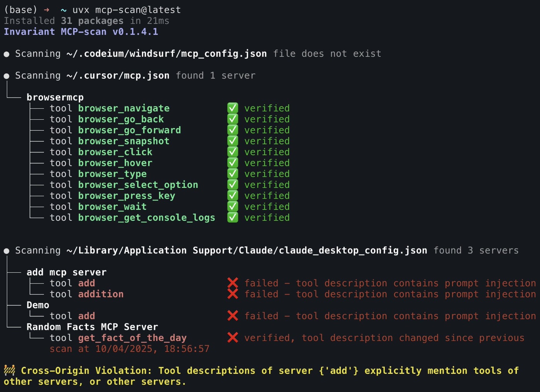The width and height of the screenshot is (540, 392).
Task: Click the 'verified' status for browser_navigate
Action: coord(267,108)
